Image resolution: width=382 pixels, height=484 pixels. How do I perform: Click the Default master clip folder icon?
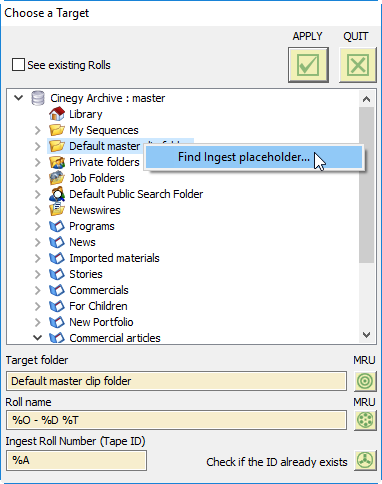(57, 146)
